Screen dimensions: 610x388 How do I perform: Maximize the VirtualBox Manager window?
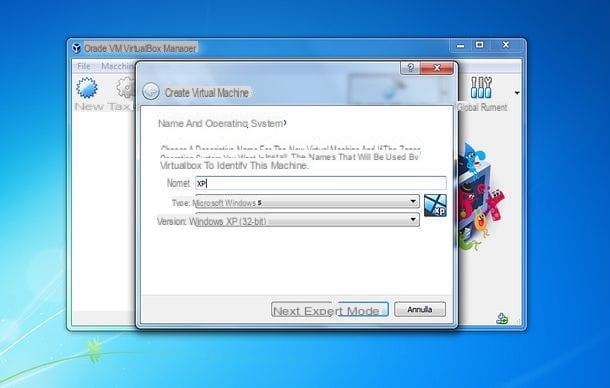(x=480, y=45)
